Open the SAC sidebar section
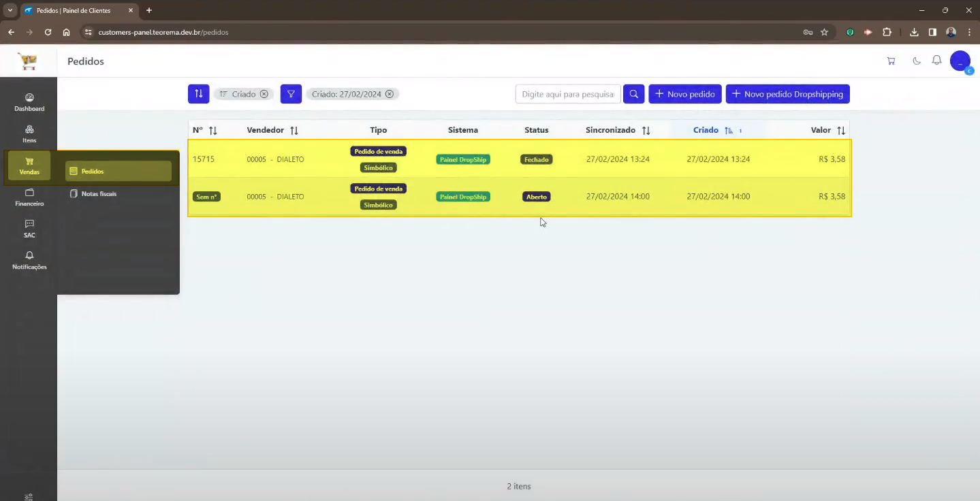Screen dimensions: 980x501 29,229
